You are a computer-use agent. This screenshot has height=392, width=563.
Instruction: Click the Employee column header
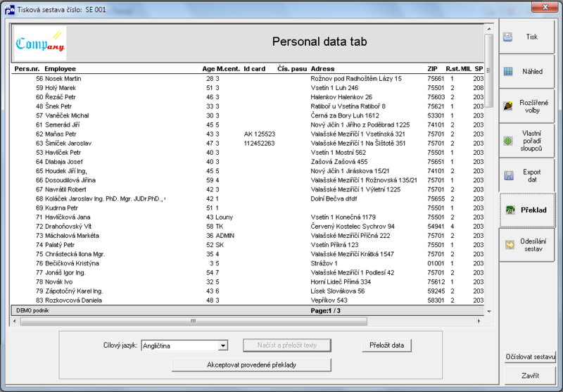60,68
